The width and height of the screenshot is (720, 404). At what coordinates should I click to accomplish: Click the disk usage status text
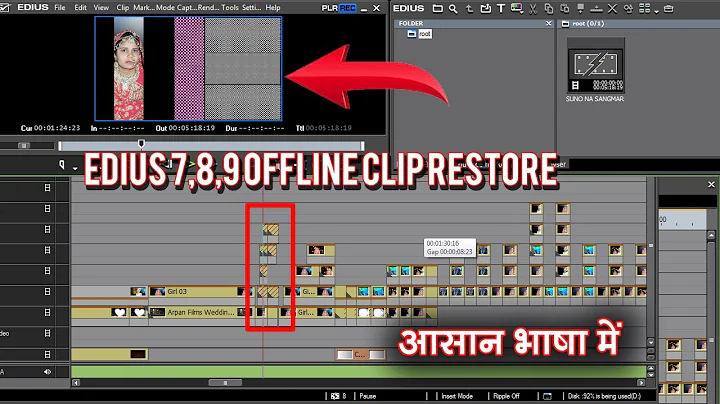(x=604, y=396)
